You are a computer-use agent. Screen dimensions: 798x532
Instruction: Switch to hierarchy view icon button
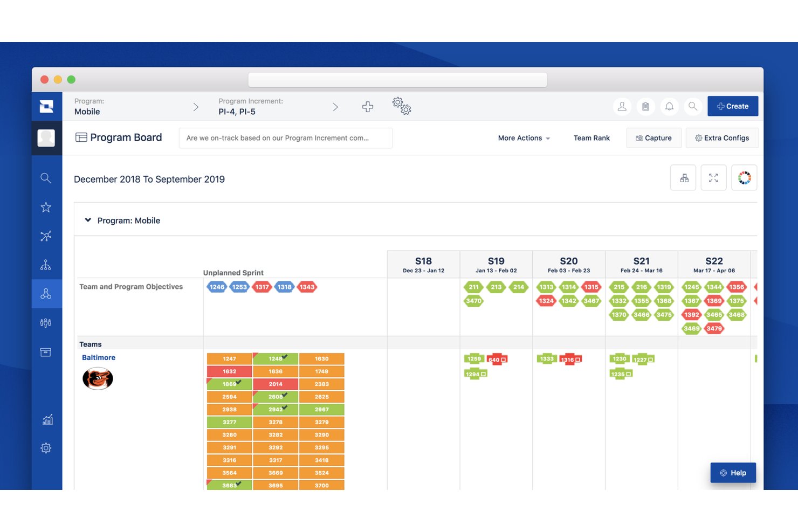[x=684, y=178]
